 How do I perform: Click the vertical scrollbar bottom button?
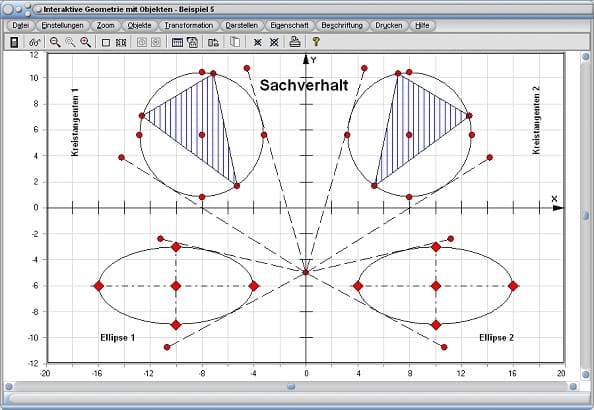click(586, 374)
